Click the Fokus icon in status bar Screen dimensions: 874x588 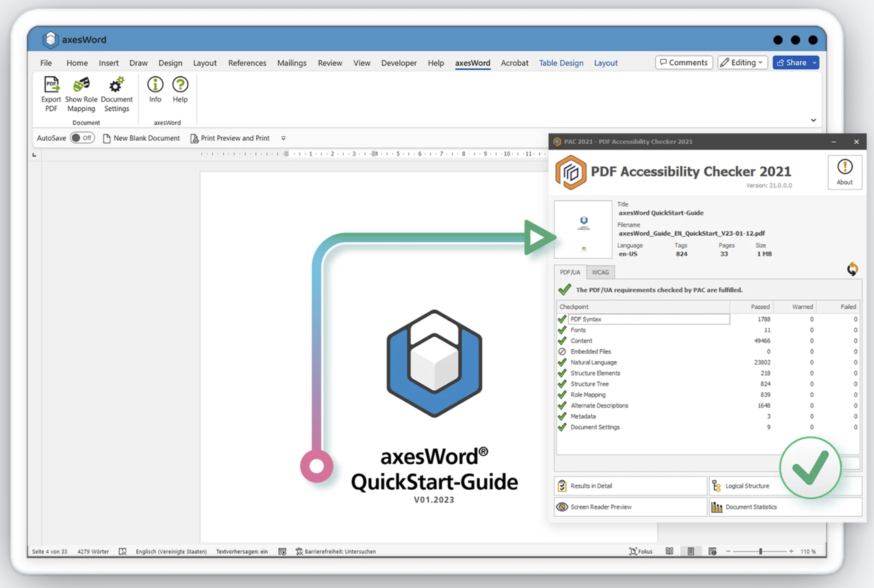pyautogui.click(x=632, y=551)
